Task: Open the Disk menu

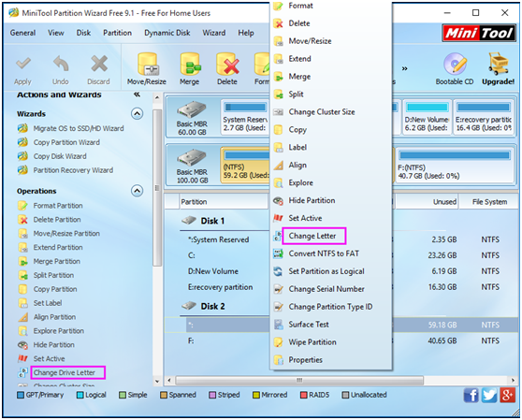Action: click(83, 33)
